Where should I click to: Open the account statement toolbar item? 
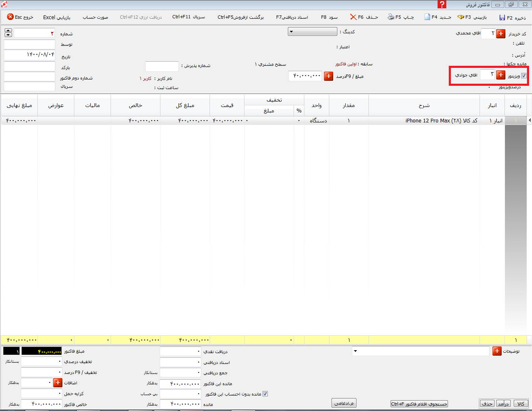coord(95,17)
